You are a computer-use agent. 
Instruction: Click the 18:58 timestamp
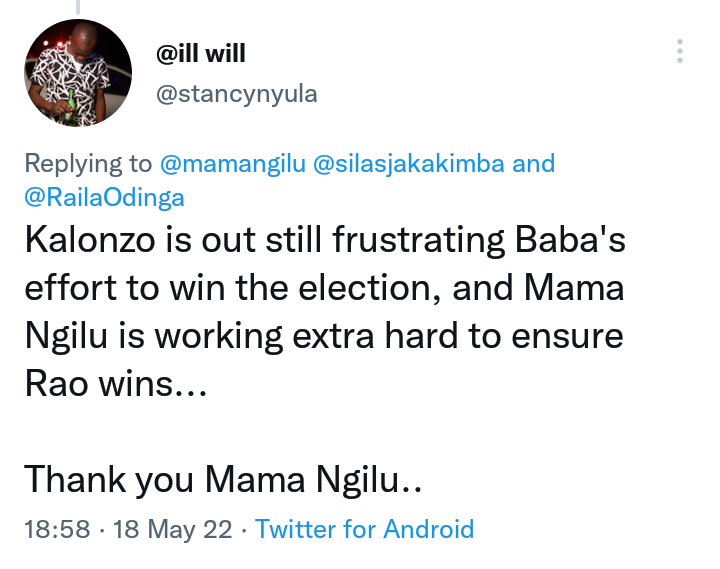tap(57, 529)
